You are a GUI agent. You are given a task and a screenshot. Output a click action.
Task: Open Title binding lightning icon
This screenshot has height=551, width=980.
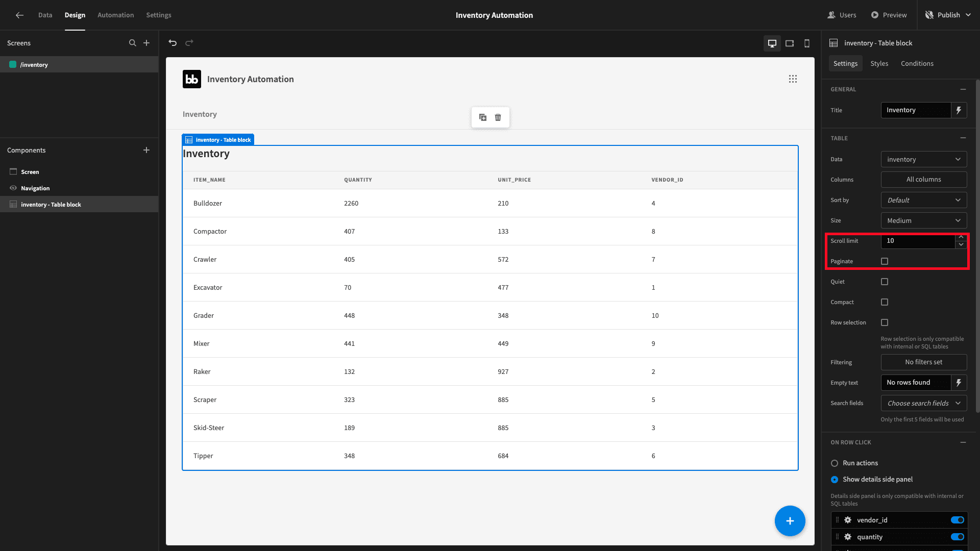click(959, 110)
